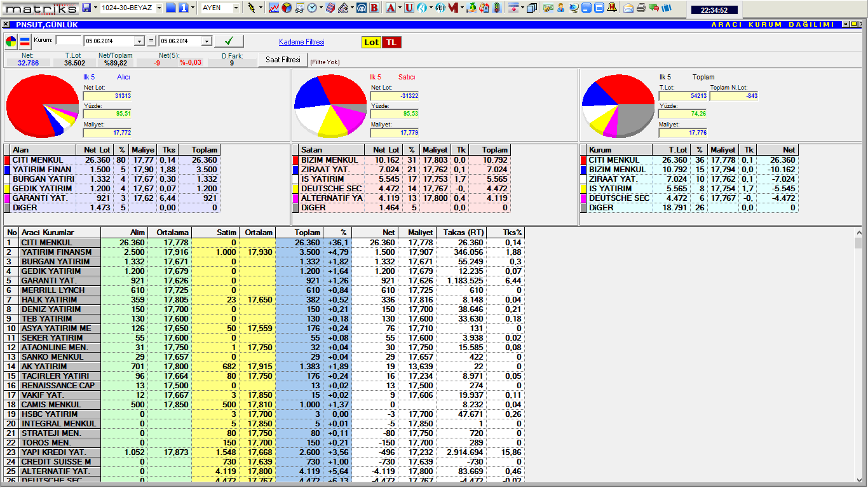Click the Araci Kurumlar column header
The height and width of the screenshot is (488, 868).
[51, 233]
